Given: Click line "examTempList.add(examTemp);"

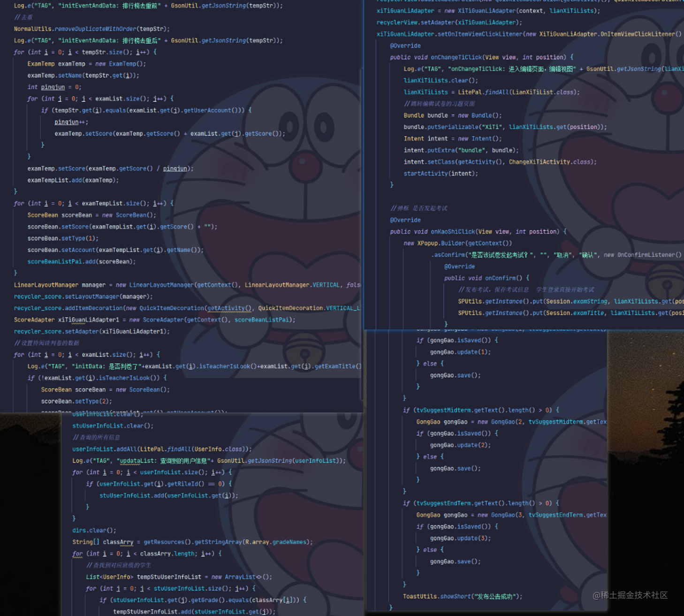Looking at the screenshot, I should [x=73, y=180].
